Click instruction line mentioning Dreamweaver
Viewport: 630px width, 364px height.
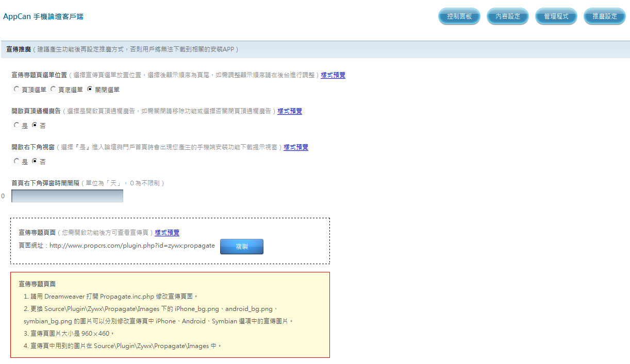point(111,297)
